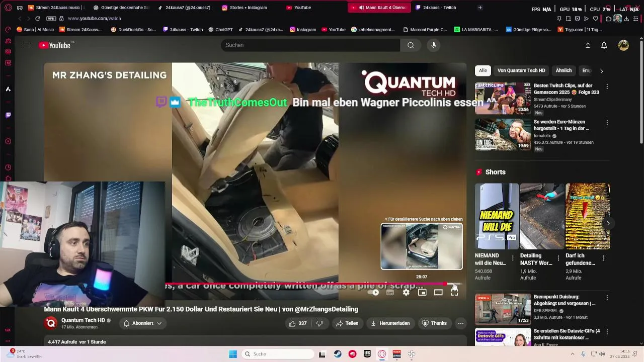Screen dimensions: 644x362
Task: Switch player to theater mode
Action: pyautogui.click(x=438, y=292)
